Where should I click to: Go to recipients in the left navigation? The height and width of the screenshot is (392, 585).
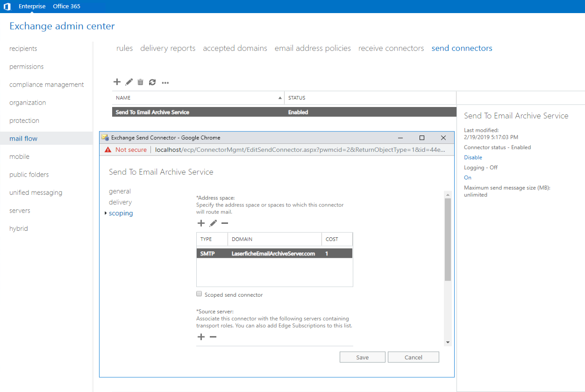(x=23, y=49)
